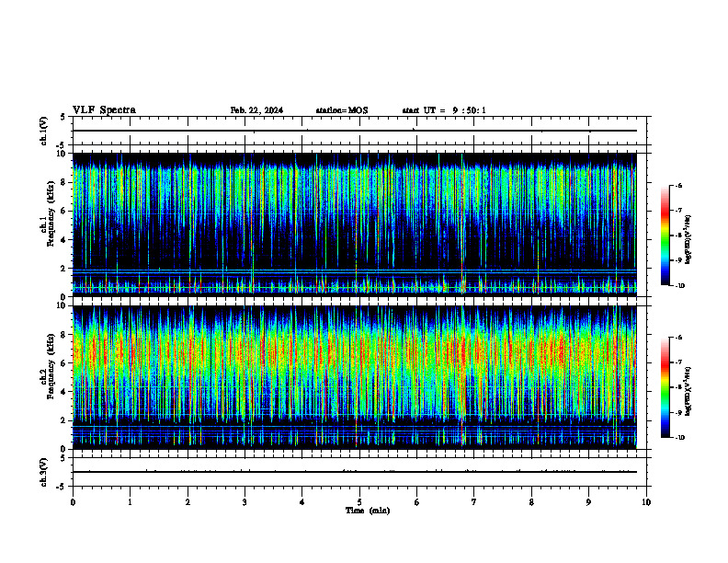Click the "1" tick label on the time axis
This screenshot has height=563, width=728.
coord(130,502)
